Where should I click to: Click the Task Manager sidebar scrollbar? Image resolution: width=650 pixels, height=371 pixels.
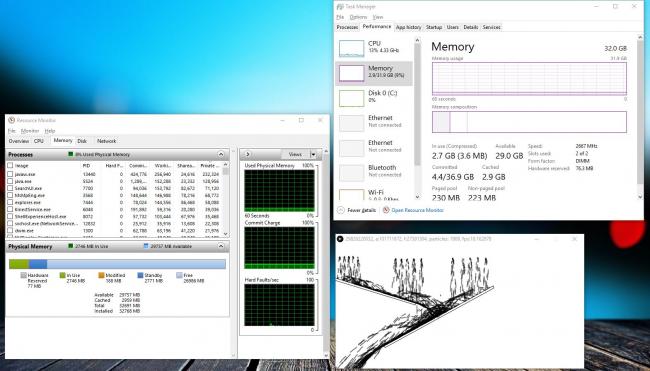click(x=417, y=118)
